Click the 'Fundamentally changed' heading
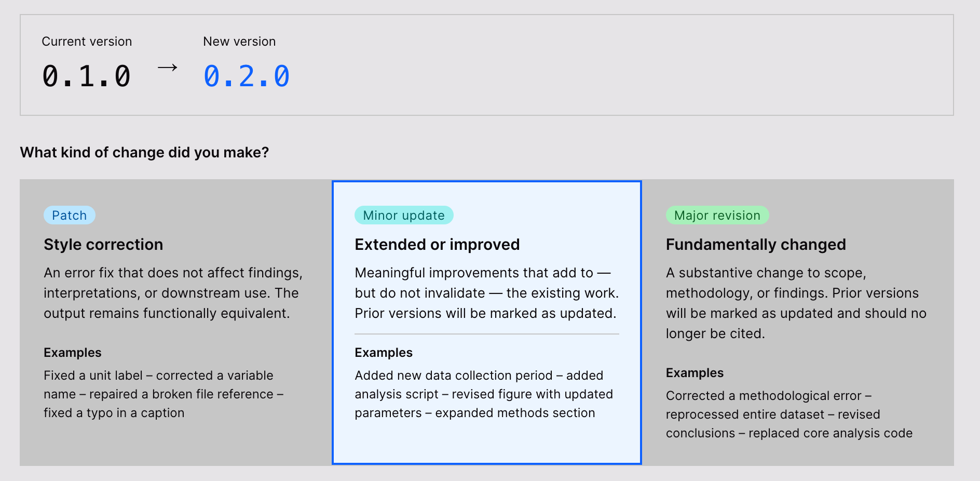This screenshot has height=481, width=980. pyautogui.click(x=756, y=245)
